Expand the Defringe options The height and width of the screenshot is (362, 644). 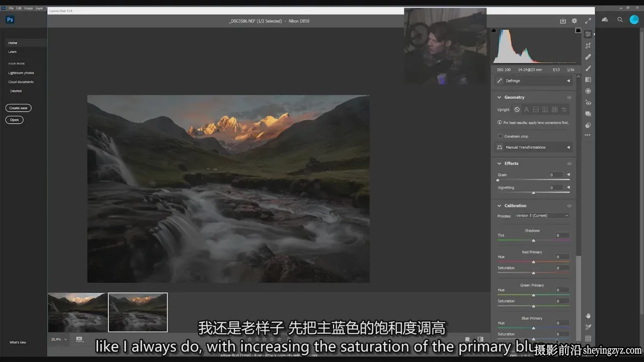(569, 81)
